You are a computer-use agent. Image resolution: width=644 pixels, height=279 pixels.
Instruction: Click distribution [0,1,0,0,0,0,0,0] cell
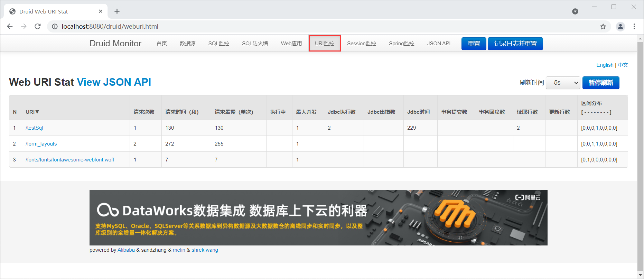click(x=599, y=160)
